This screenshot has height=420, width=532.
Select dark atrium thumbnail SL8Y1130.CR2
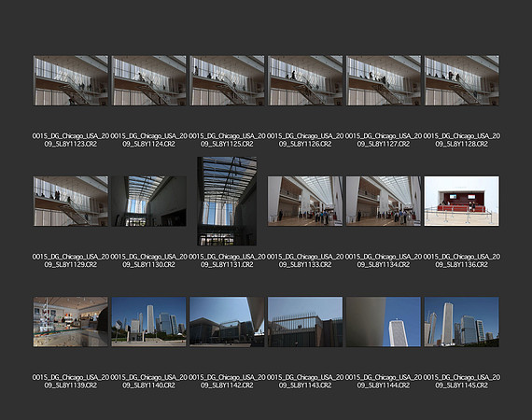pos(149,201)
